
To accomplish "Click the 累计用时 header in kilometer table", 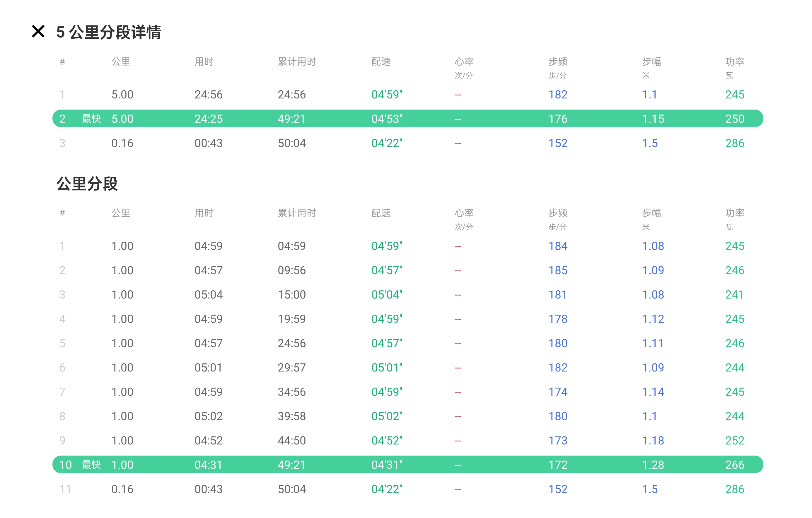I will pyautogui.click(x=297, y=213).
